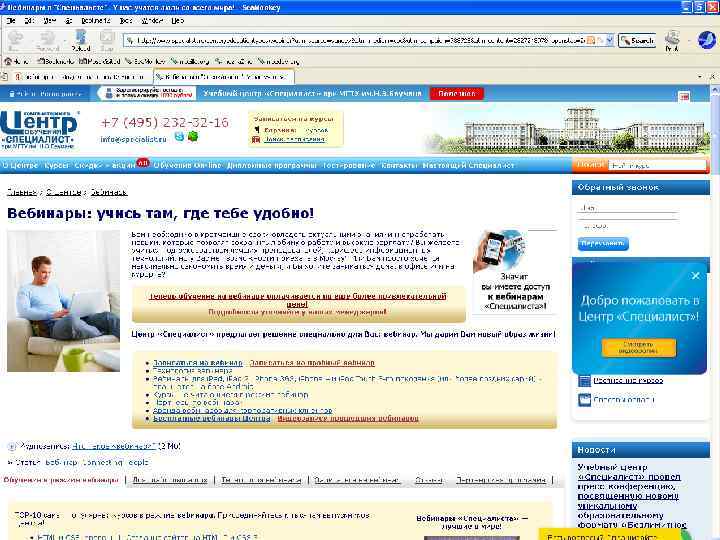This screenshot has height=540, width=720.
Task: Click the Stop loading button
Action: click(x=107, y=40)
